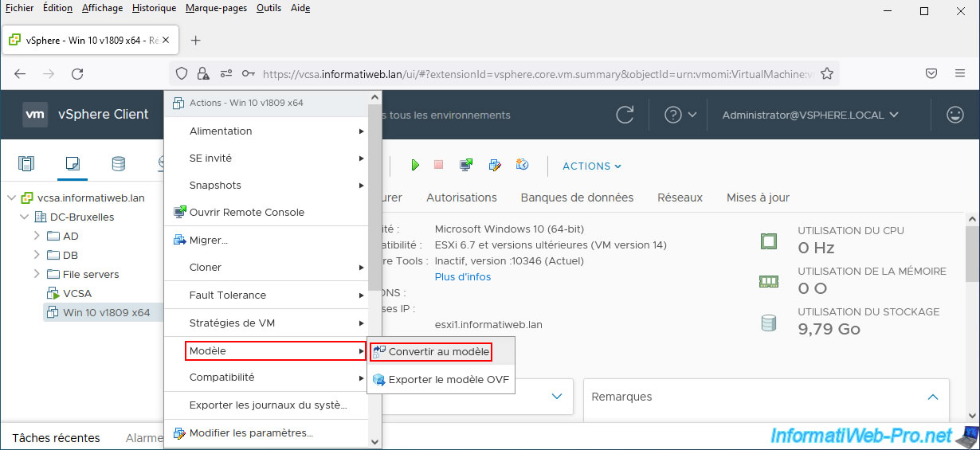Choose Modifier les paramètres...

coord(267,433)
